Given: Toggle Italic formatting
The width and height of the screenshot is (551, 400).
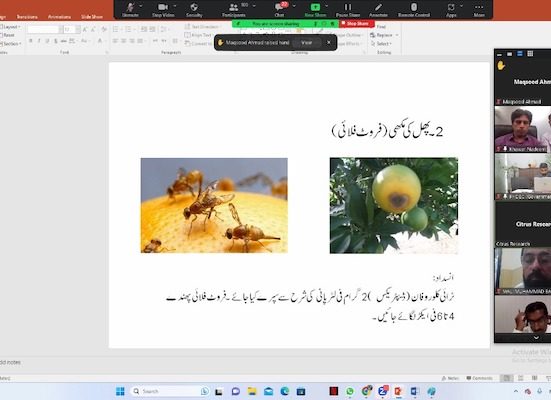Looking at the screenshot, I should click(x=39, y=41).
